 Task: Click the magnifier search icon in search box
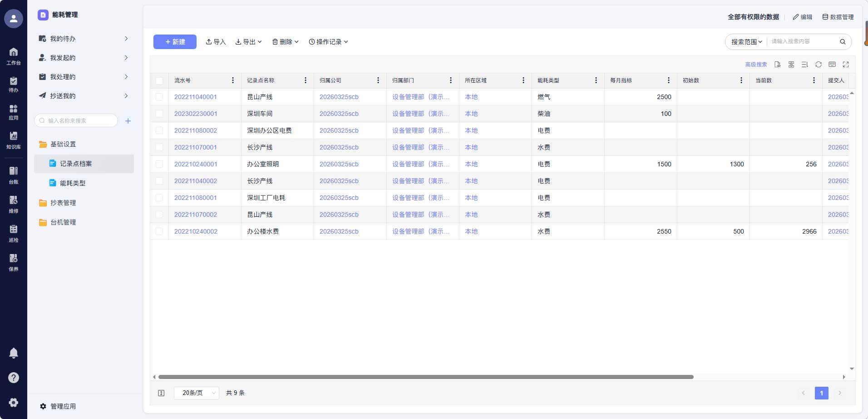point(843,42)
